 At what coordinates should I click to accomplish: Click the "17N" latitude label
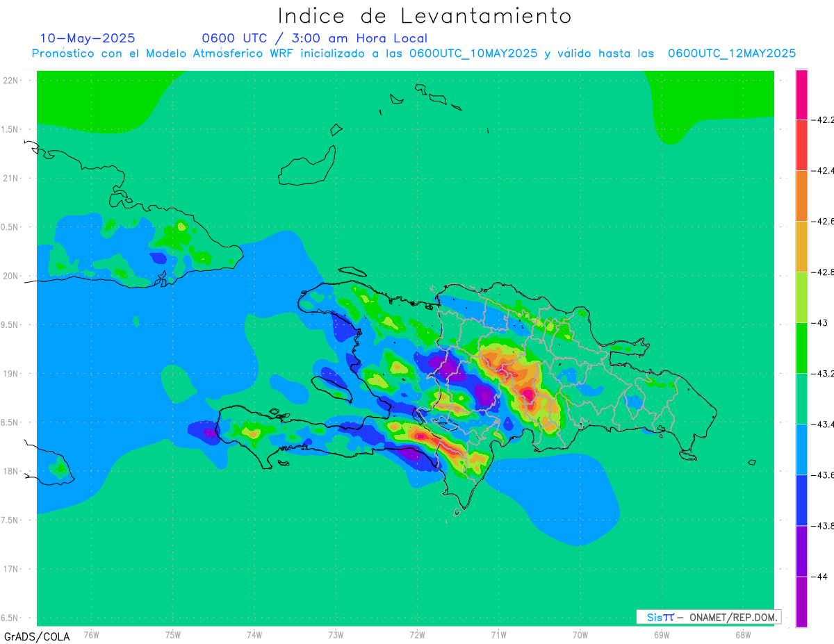[x=10, y=569]
